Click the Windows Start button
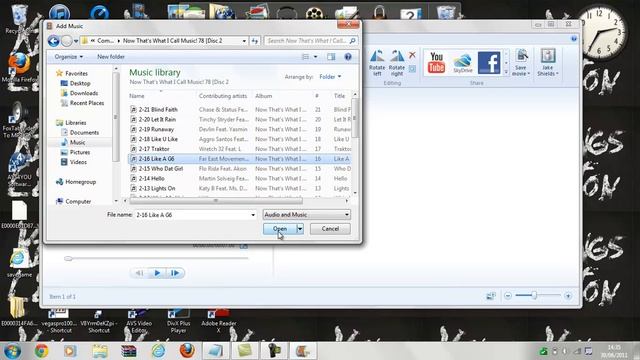The image size is (640, 360). (12, 351)
